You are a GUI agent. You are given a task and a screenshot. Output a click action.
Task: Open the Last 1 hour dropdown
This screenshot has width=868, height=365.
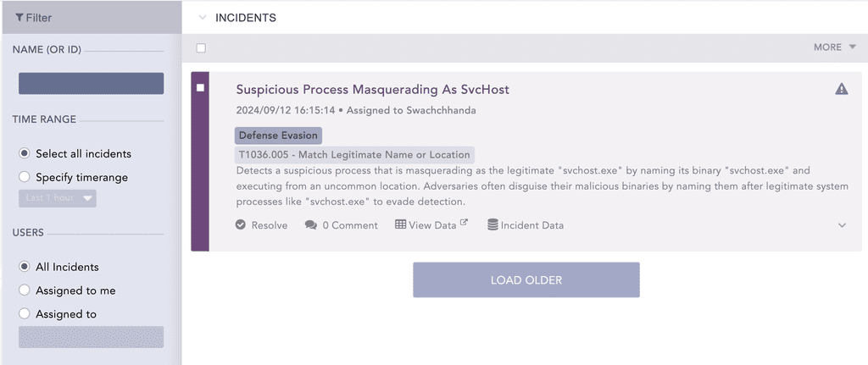58,198
